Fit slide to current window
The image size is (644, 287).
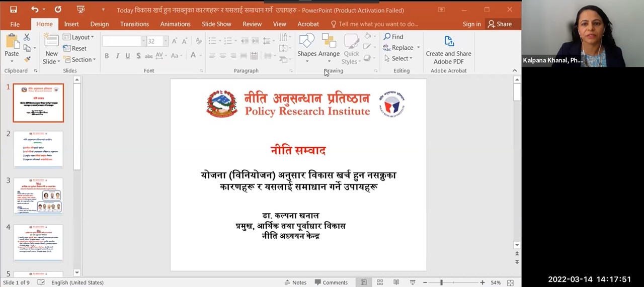click(510, 282)
